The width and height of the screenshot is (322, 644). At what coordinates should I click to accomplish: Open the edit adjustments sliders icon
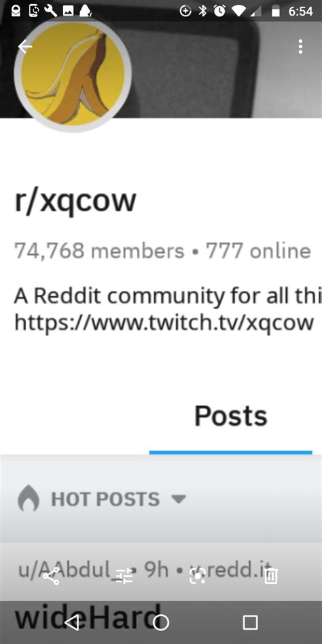click(124, 576)
